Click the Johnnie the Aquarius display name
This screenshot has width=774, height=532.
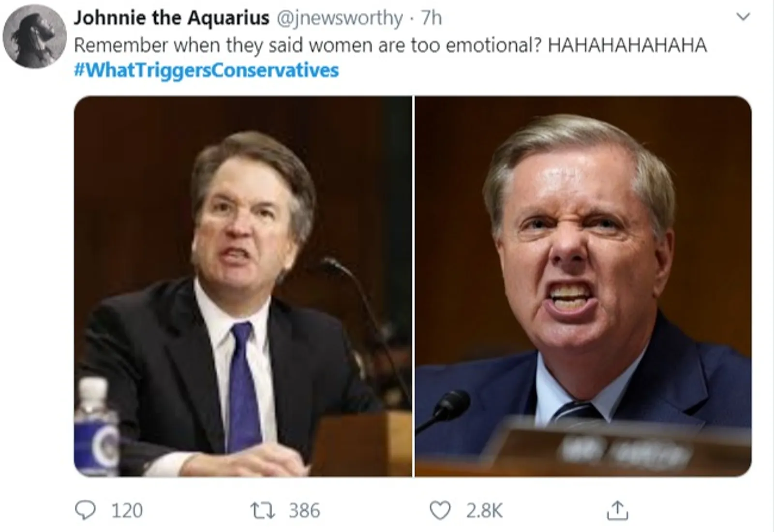click(x=171, y=18)
